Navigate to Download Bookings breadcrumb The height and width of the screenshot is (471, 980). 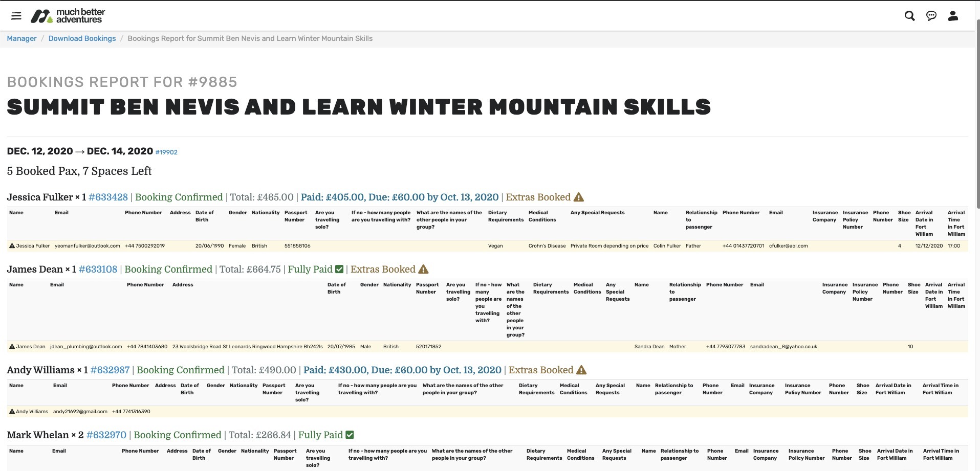(x=82, y=38)
